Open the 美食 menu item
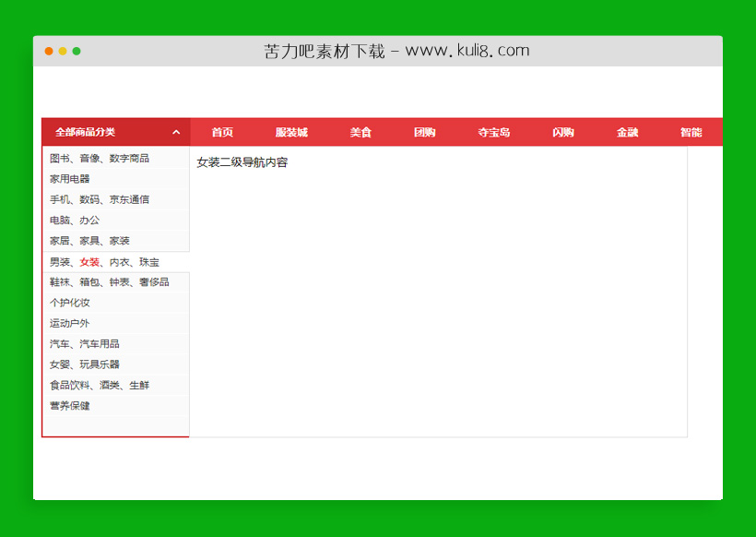This screenshot has width=756, height=537. point(360,132)
